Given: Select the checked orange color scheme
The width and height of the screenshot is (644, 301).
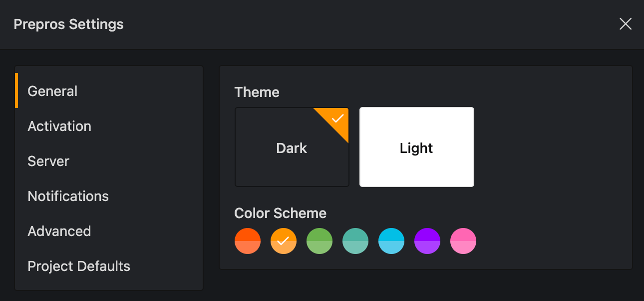Looking at the screenshot, I should (x=284, y=241).
